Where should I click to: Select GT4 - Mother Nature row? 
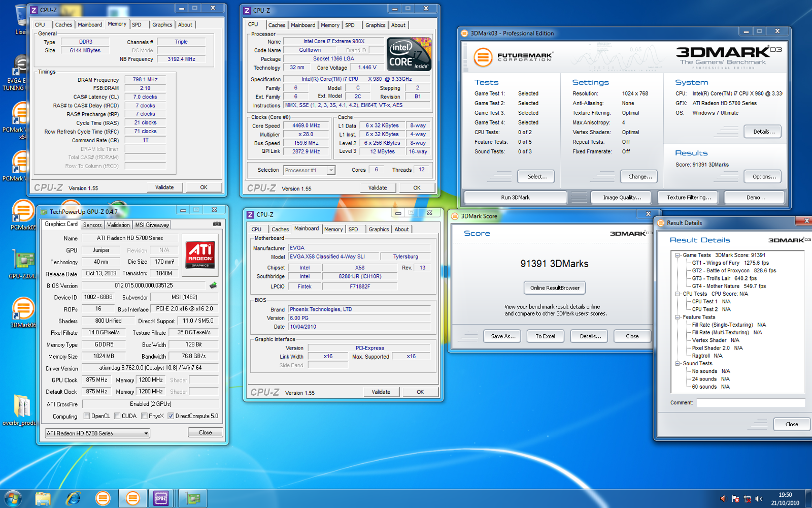pyautogui.click(x=729, y=286)
